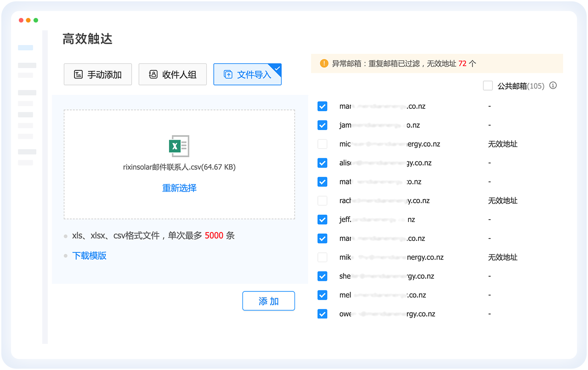Click the blue checkmark corner badge on 文件导入

(x=277, y=68)
